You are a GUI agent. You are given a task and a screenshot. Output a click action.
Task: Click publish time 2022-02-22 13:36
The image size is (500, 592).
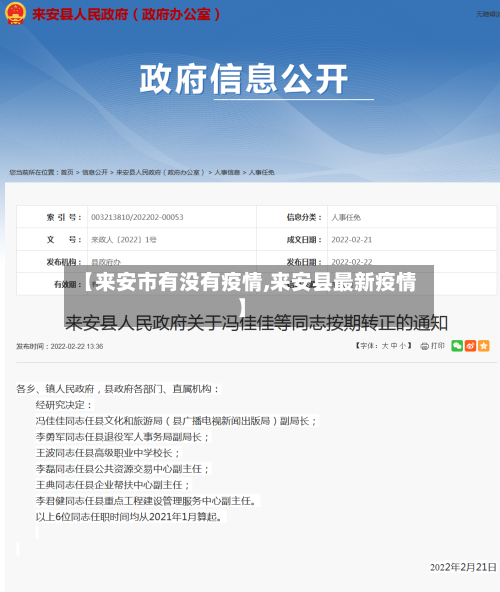click(60, 346)
